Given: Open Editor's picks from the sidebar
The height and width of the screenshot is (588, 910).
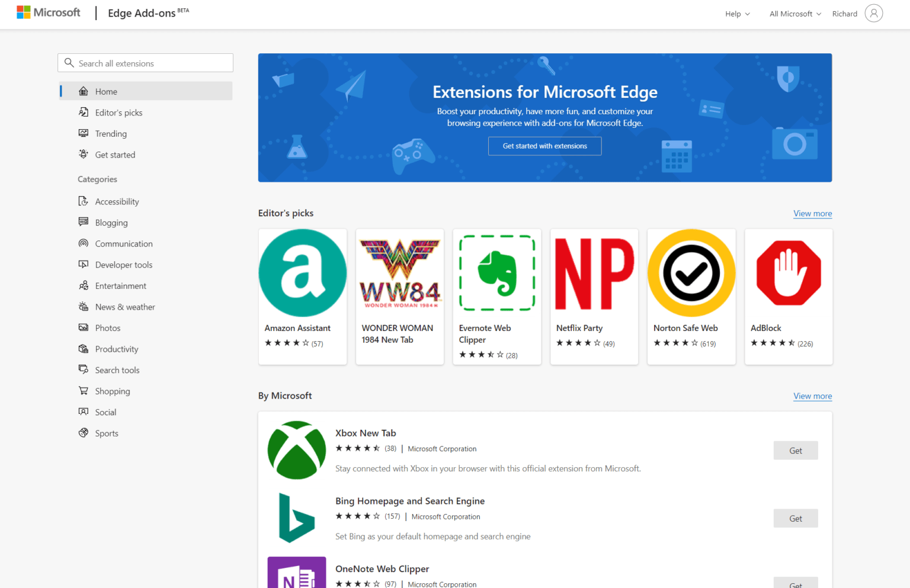Looking at the screenshot, I should [118, 113].
